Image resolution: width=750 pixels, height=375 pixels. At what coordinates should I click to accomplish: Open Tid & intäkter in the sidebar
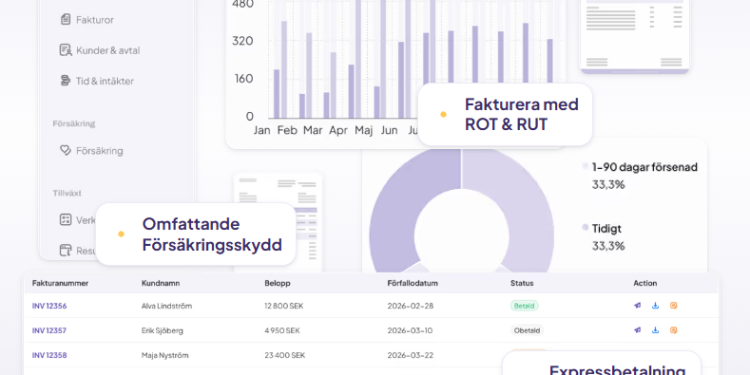[x=97, y=81]
